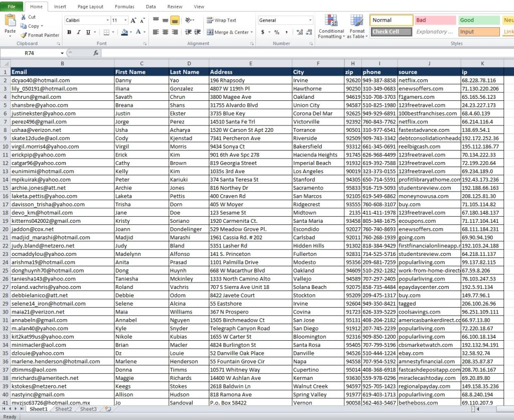
Task: Apply Percent Style format
Action: [x=277, y=32]
